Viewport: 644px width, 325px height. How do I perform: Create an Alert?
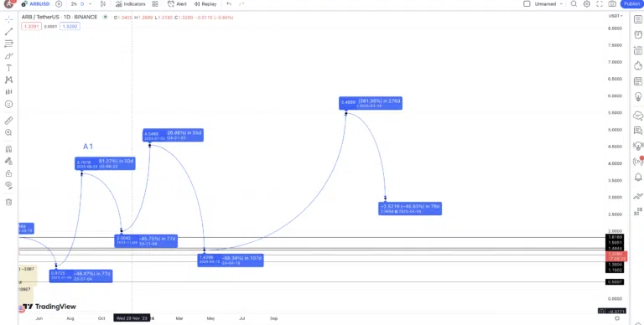177,4
